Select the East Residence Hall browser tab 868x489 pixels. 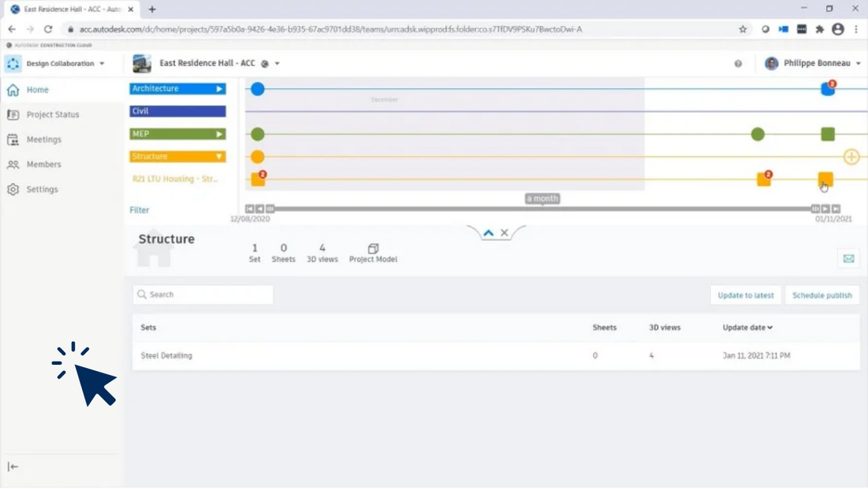(66, 9)
